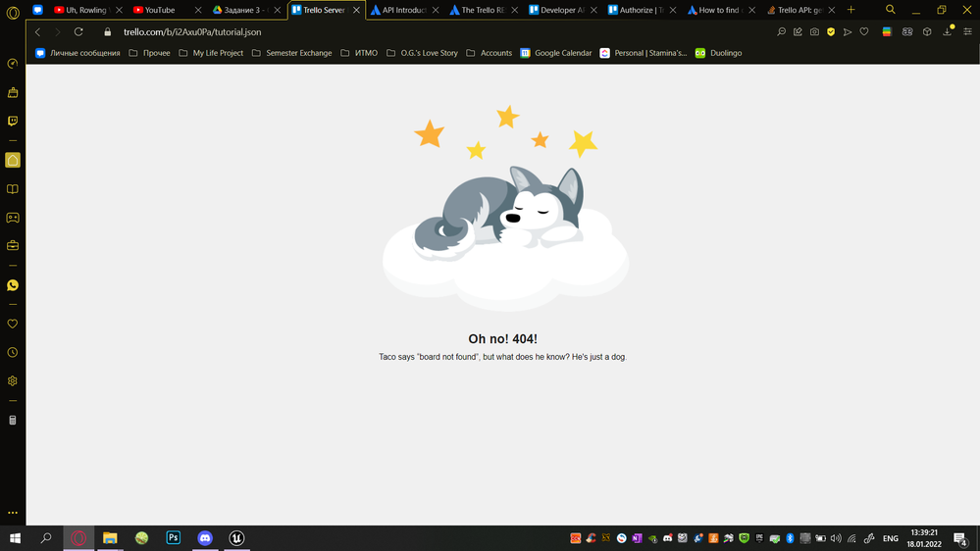
Task: Show more sidebar options (three dots)
Action: pyautogui.click(x=13, y=513)
